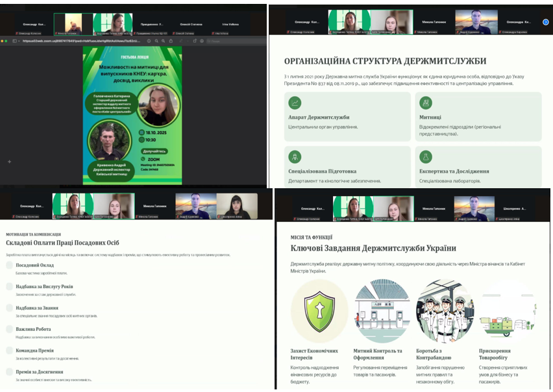Select the bullet next to Командна Премія

point(10,350)
